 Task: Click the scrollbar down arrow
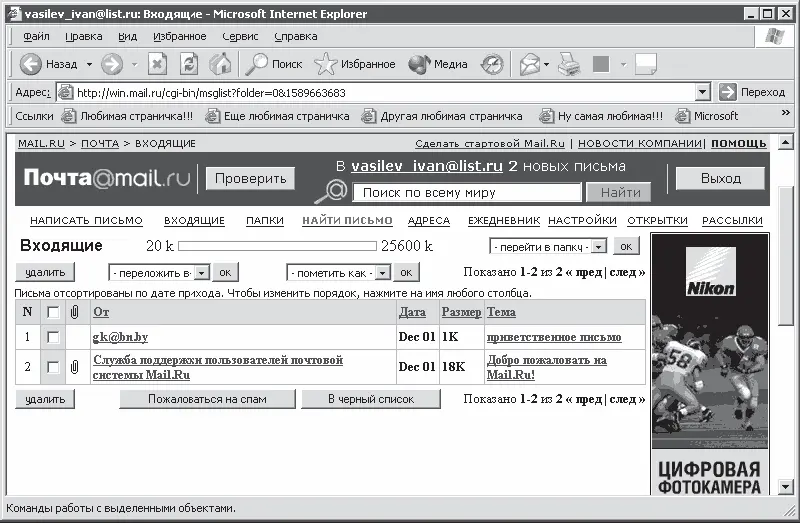click(786, 487)
